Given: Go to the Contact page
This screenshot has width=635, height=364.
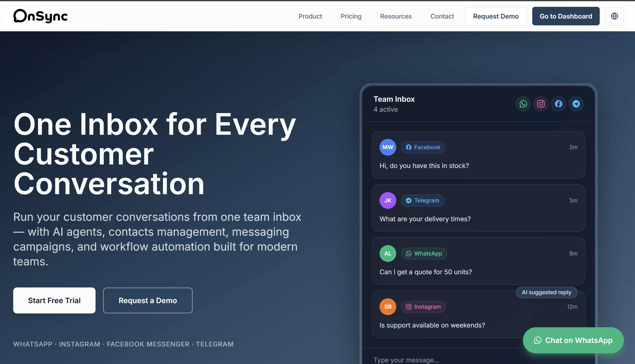Looking at the screenshot, I should coord(442,16).
